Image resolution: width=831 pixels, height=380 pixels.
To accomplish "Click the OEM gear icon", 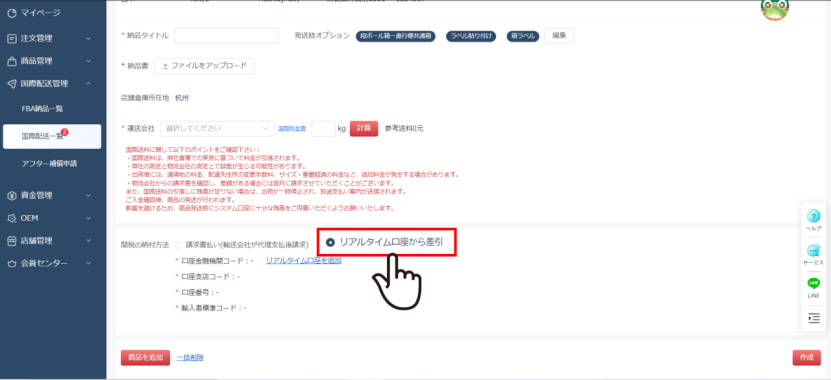I will (x=12, y=218).
